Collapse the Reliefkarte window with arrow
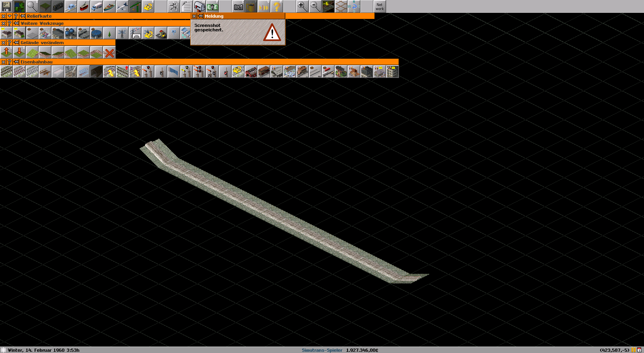 9,16
